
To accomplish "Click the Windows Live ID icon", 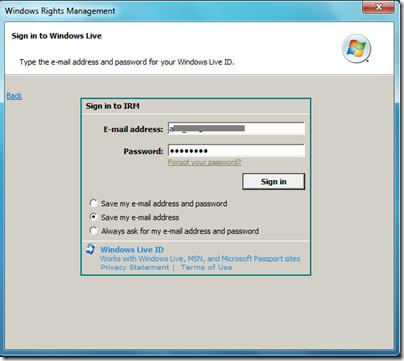I will tap(90, 249).
